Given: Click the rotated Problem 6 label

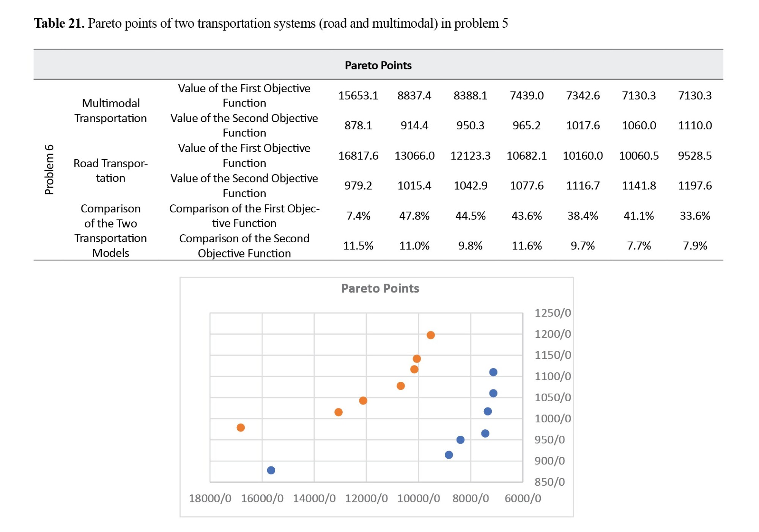Looking at the screenshot, I should click(x=49, y=169).
